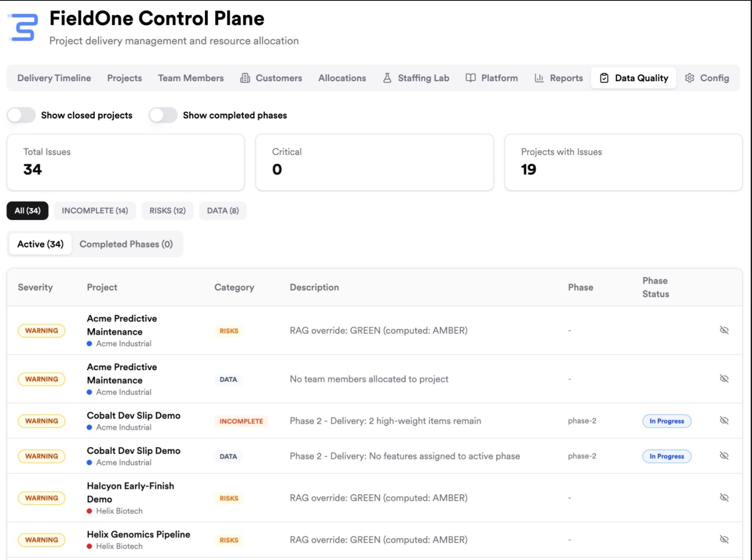Hide the 'No team members allocated' issue
Viewport: 752px width, 560px height.
click(724, 379)
